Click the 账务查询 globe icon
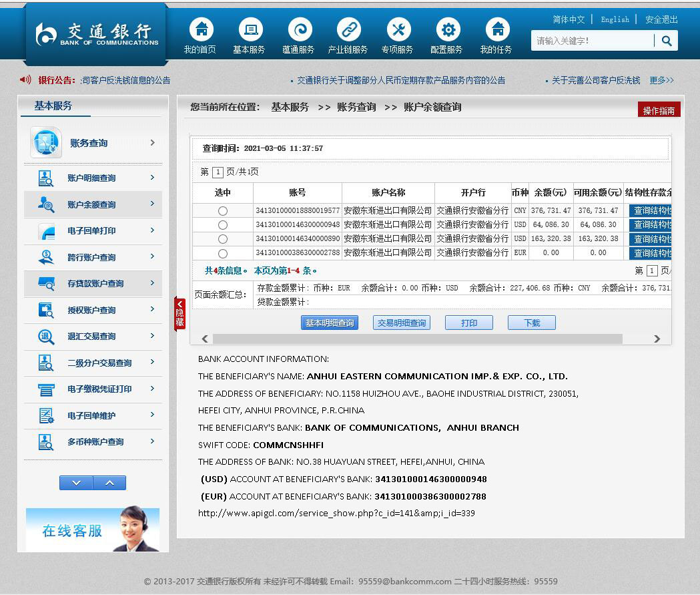700x595 pixels. [46, 142]
